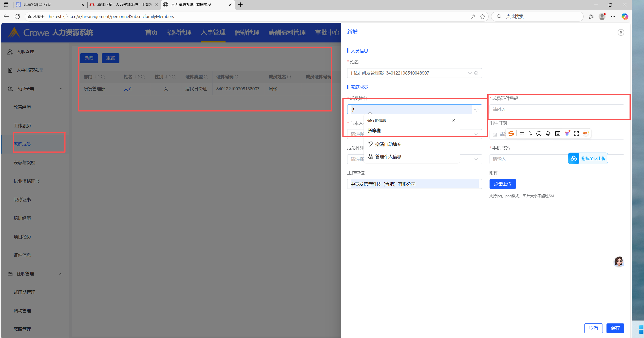Select 撤消自动填充 menu entry
The height and width of the screenshot is (338, 644).
[388, 144]
